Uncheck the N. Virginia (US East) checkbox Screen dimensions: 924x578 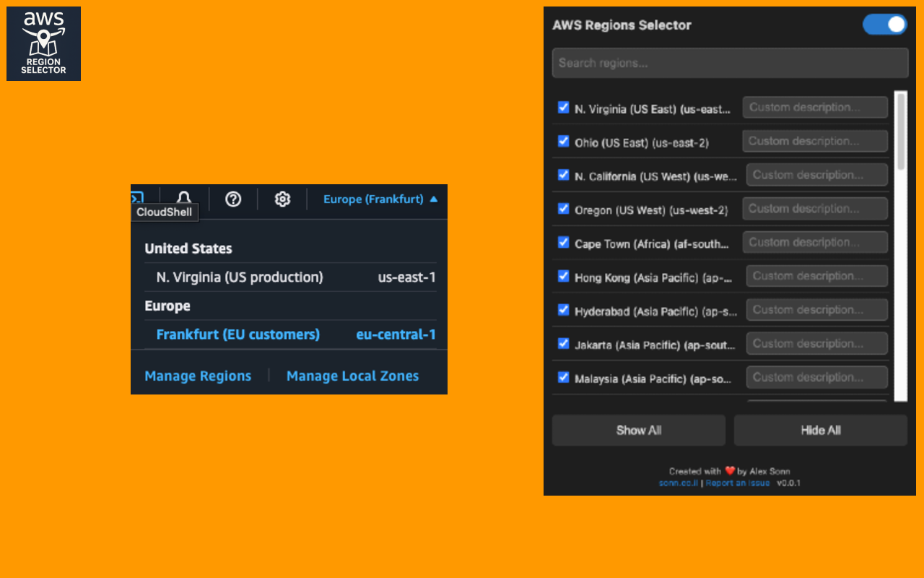[564, 108]
